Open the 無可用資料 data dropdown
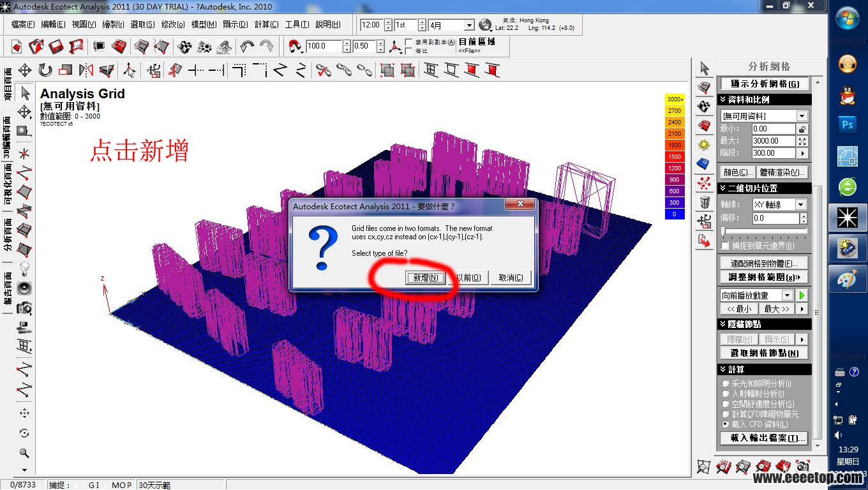 [x=802, y=116]
